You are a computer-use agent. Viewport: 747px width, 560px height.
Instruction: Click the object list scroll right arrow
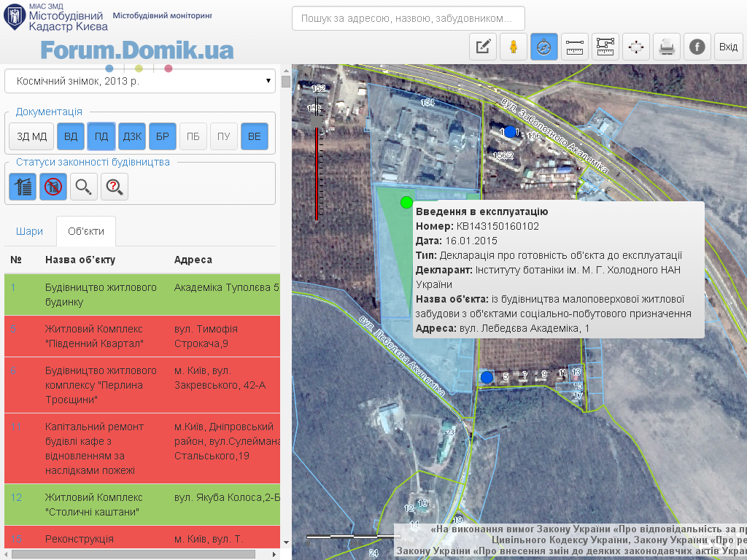click(x=274, y=554)
